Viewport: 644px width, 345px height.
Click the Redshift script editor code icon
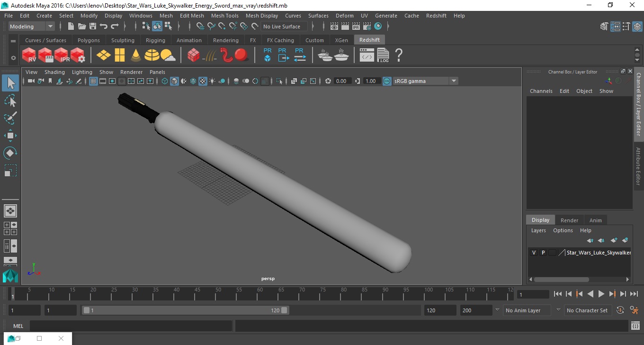click(x=367, y=56)
